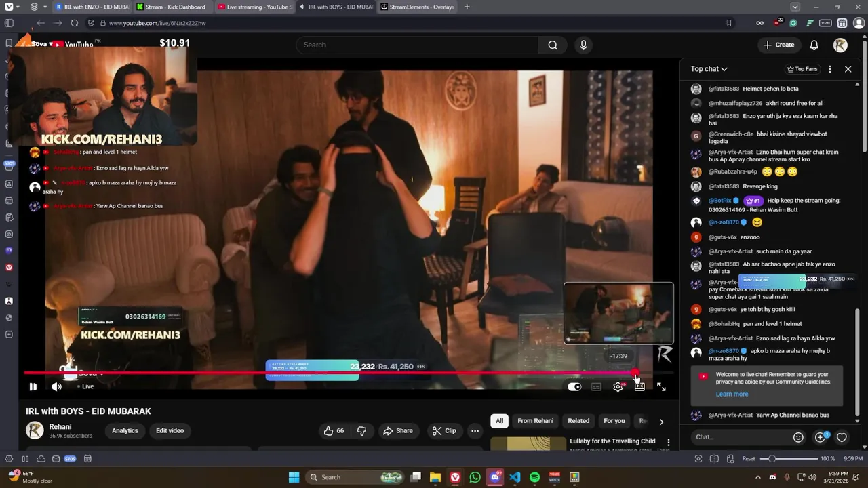This screenshot has width=868, height=488.
Task: Expand the Top chat dropdown
Action: [709, 69]
